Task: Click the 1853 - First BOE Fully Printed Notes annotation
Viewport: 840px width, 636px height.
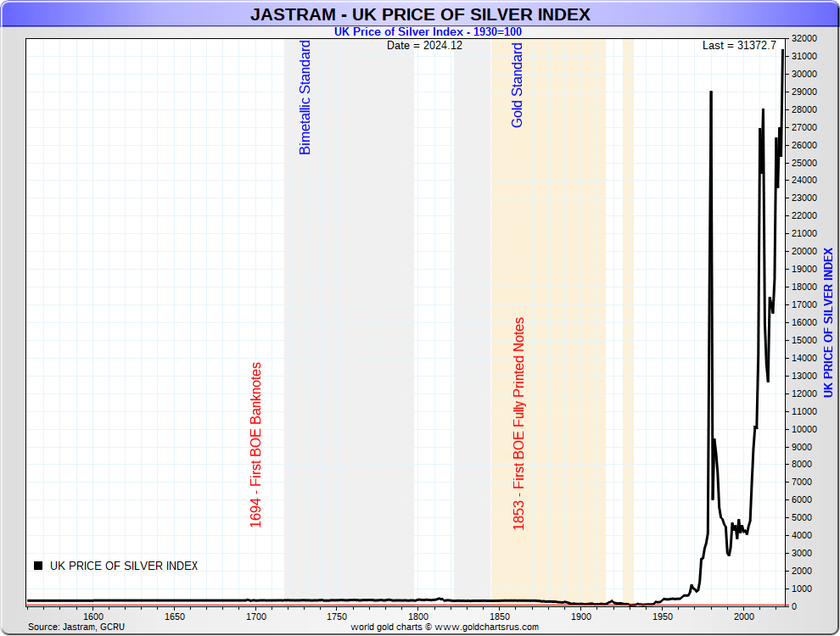Action: point(518,424)
